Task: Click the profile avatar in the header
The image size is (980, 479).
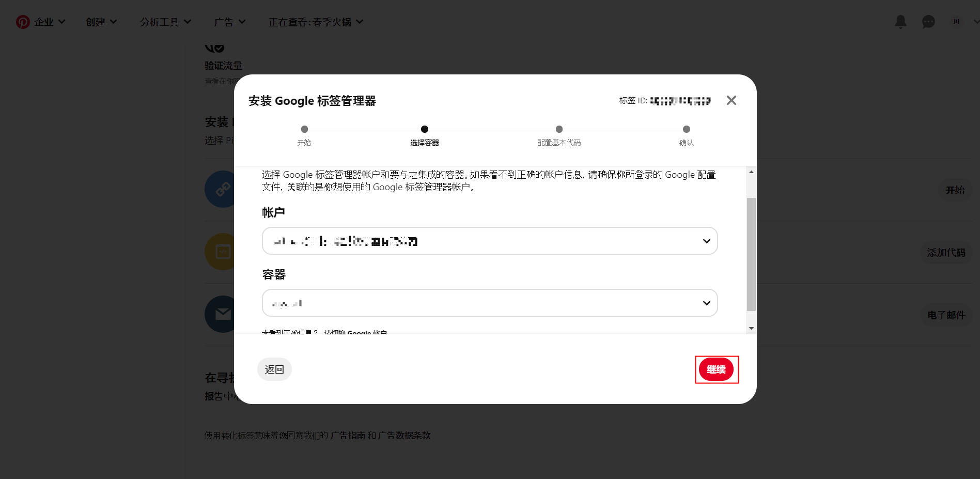Action: [x=956, y=22]
